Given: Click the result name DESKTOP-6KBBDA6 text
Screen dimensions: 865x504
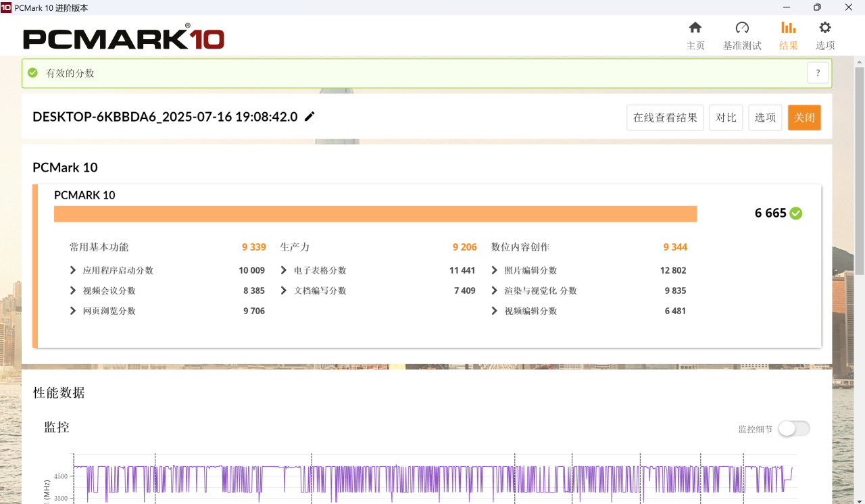Looking at the screenshot, I should pyautogui.click(x=165, y=117).
